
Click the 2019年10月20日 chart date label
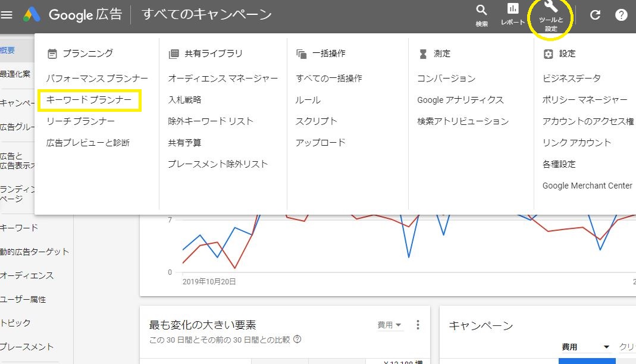coord(209,281)
